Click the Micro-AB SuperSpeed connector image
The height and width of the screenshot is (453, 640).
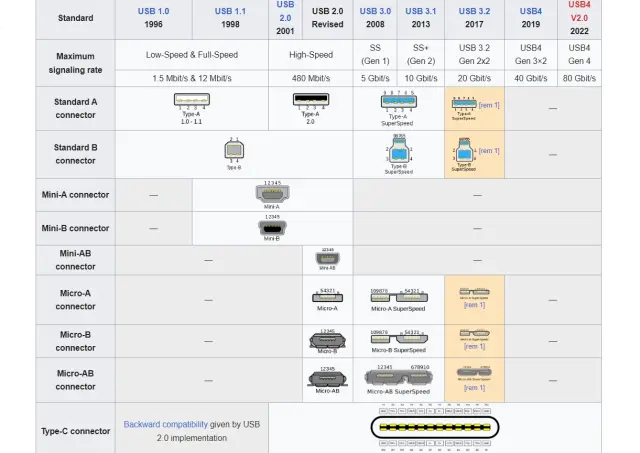tap(398, 379)
